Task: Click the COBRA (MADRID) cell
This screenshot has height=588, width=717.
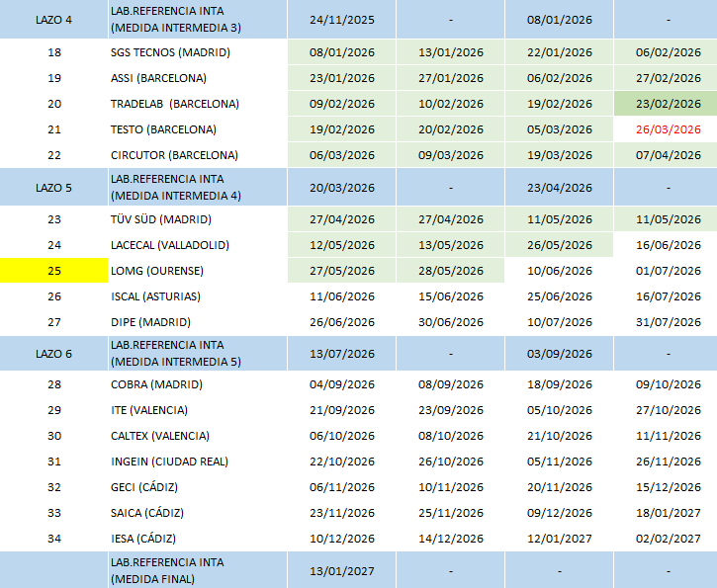Action: pos(197,384)
